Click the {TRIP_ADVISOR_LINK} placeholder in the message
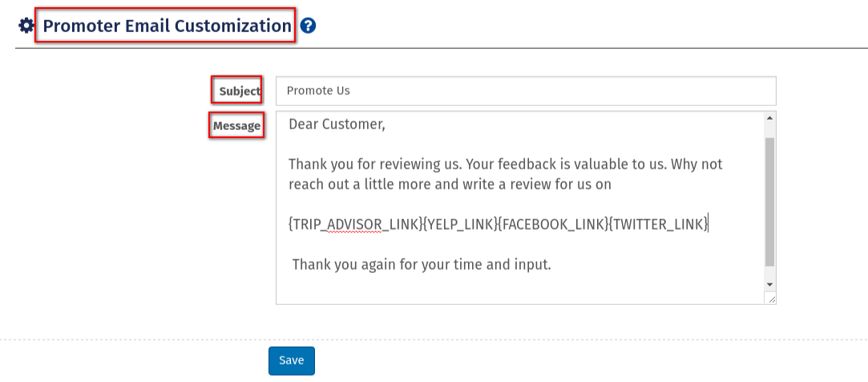The image size is (868, 382). [x=355, y=224]
